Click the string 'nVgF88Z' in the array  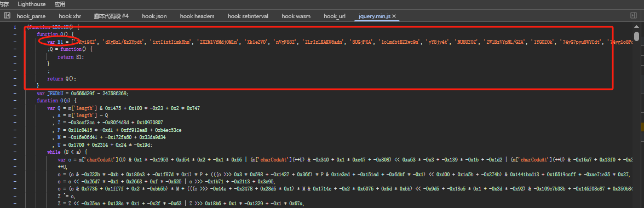[x=285, y=42]
